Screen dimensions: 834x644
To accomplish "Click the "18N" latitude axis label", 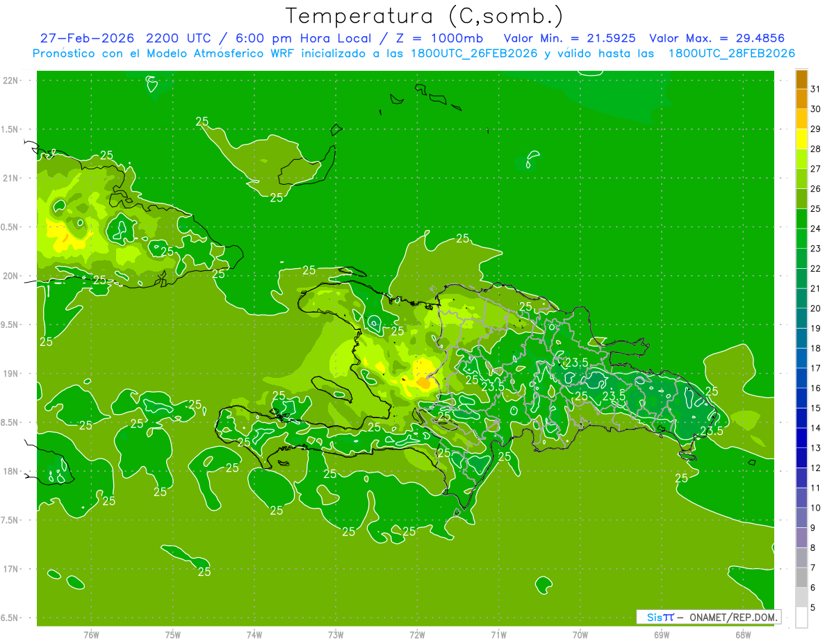I will (10, 472).
